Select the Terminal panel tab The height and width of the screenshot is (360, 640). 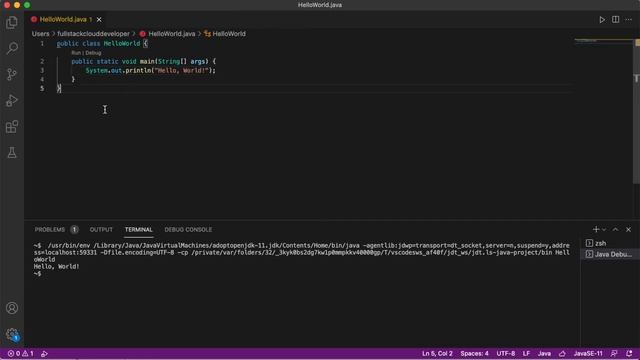click(x=138, y=229)
